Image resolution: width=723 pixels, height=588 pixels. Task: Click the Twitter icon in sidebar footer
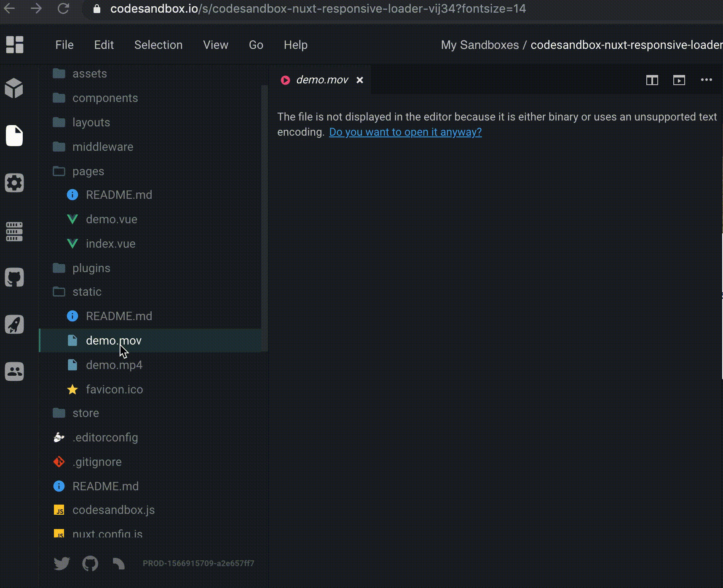62,564
